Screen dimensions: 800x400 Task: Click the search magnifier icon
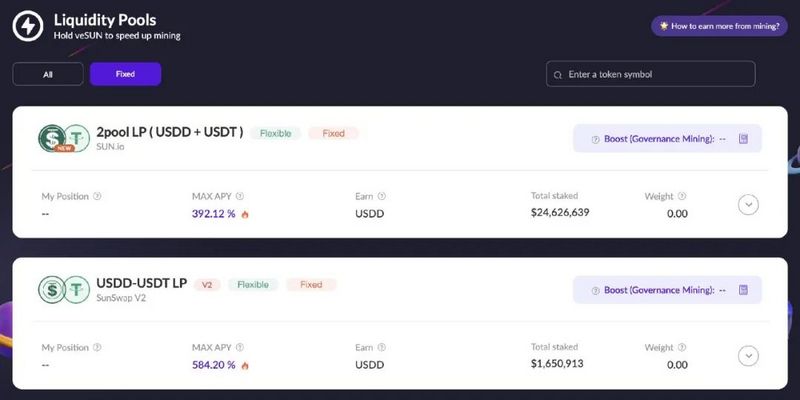pyautogui.click(x=558, y=74)
